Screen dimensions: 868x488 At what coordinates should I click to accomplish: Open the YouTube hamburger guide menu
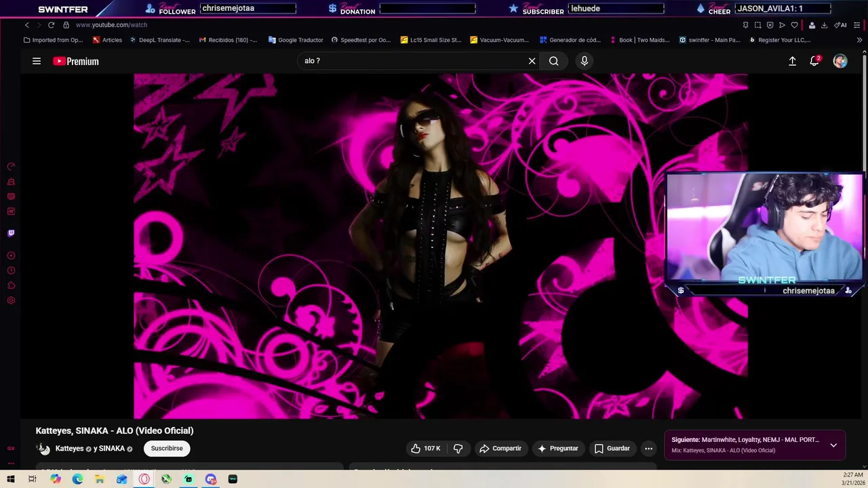(37, 61)
